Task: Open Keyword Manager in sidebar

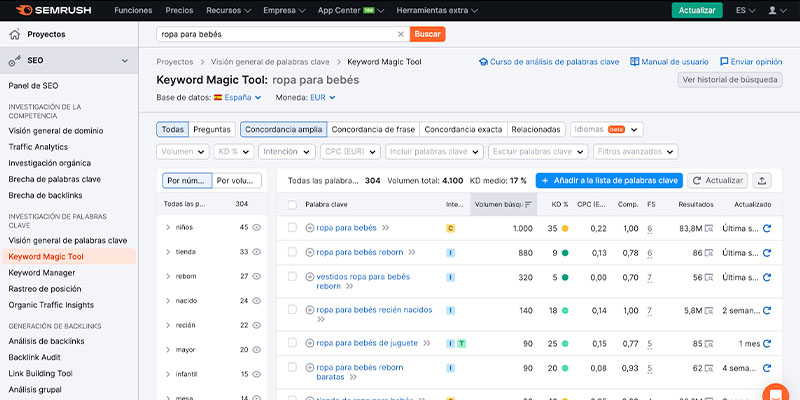Action: pyautogui.click(x=42, y=273)
